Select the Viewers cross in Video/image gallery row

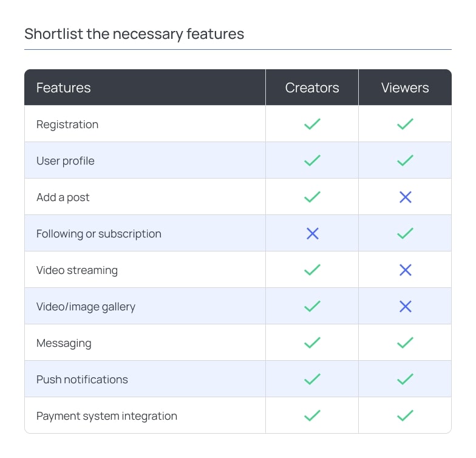[406, 306]
